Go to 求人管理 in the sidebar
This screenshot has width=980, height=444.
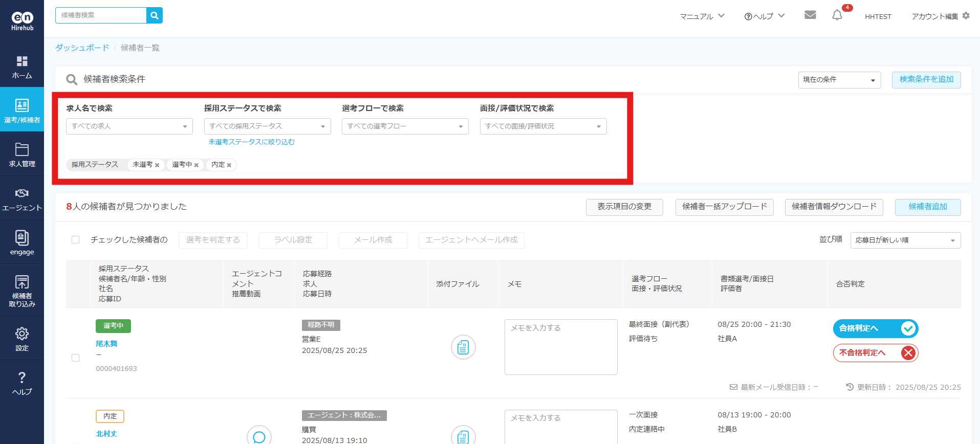pos(22,155)
